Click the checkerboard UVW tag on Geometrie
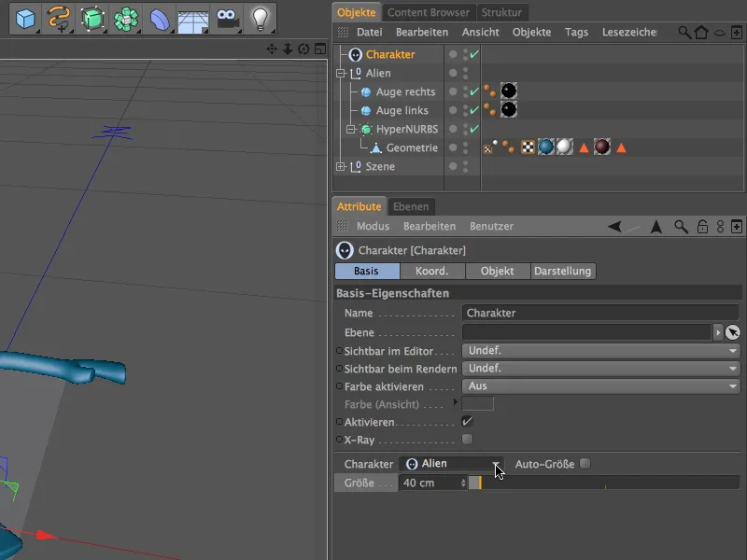 [528, 147]
